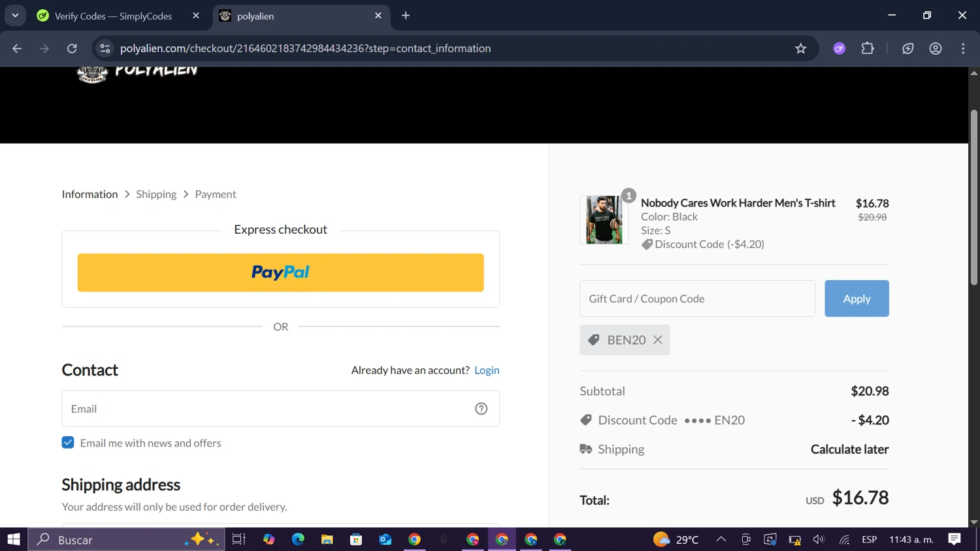
Task: Open a new browser tab
Action: (x=406, y=16)
